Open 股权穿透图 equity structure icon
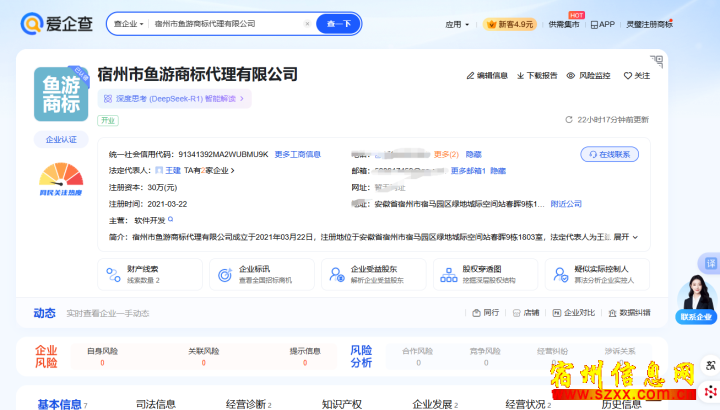Image resolution: width=720 pixels, height=410 pixels. pyautogui.click(x=448, y=274)
